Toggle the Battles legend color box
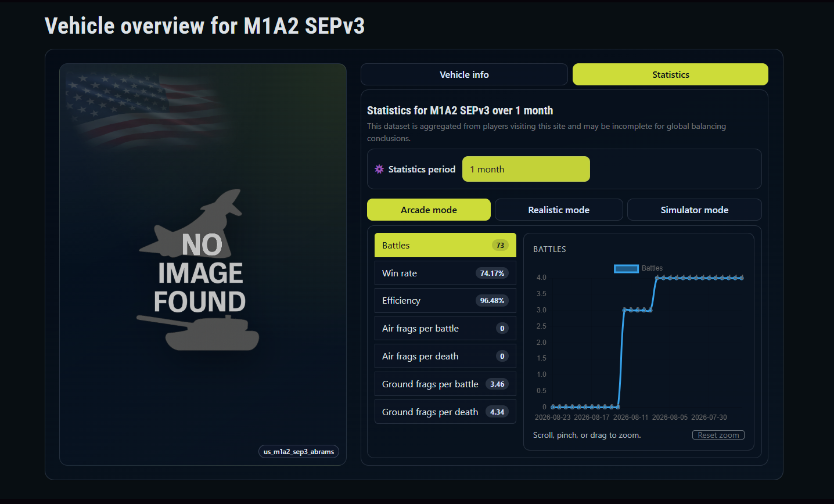Viewport: 834px width, 504px height. [626, 268]
